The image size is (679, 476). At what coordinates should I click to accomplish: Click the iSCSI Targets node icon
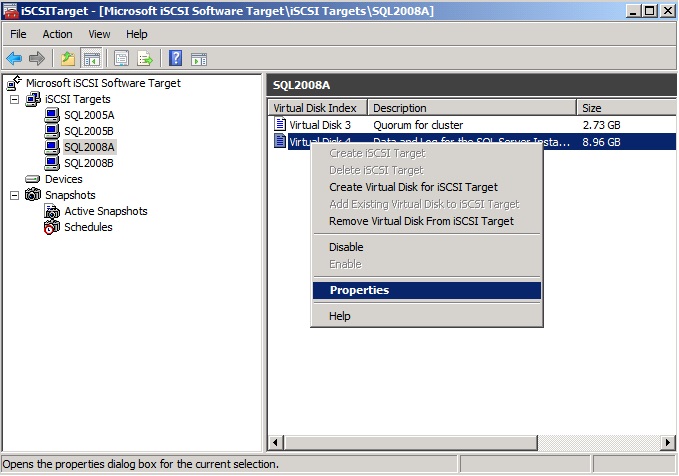33,99
